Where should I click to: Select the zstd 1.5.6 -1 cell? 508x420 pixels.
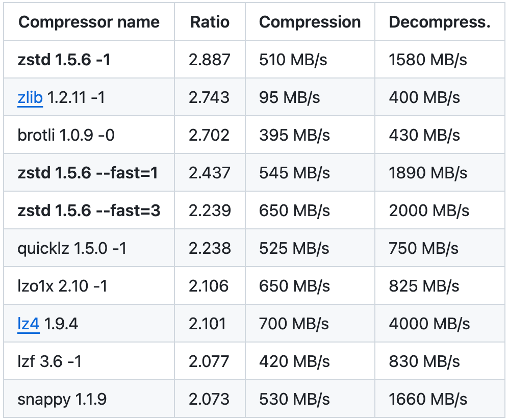tap(64, 60)
